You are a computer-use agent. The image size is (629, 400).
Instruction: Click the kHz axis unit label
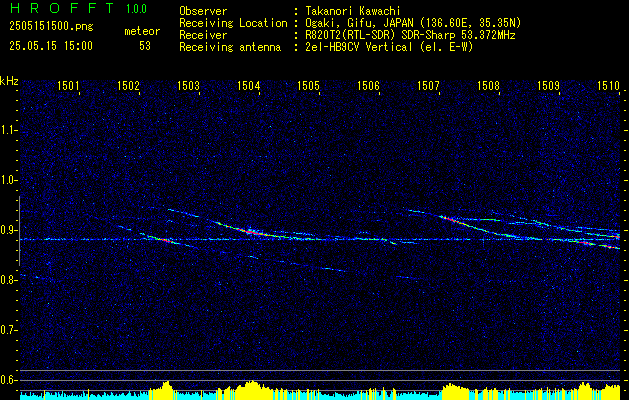pos(9,81)
